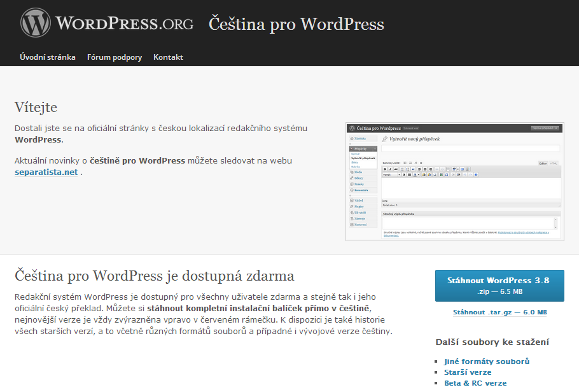The height and width of the screenshot is (392, 579).
Task: Click the Čeština pro WordPress site title
Action: [x=296, y=24]
